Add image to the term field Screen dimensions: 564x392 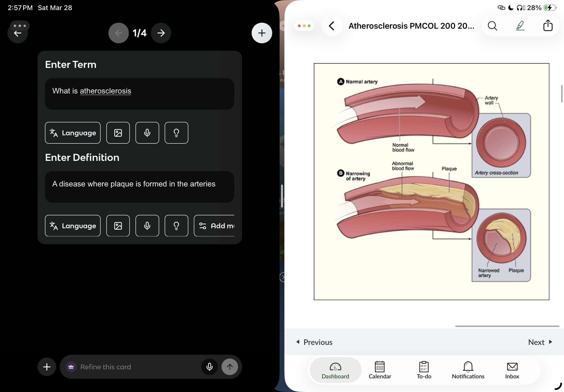[x=118, y=133]
